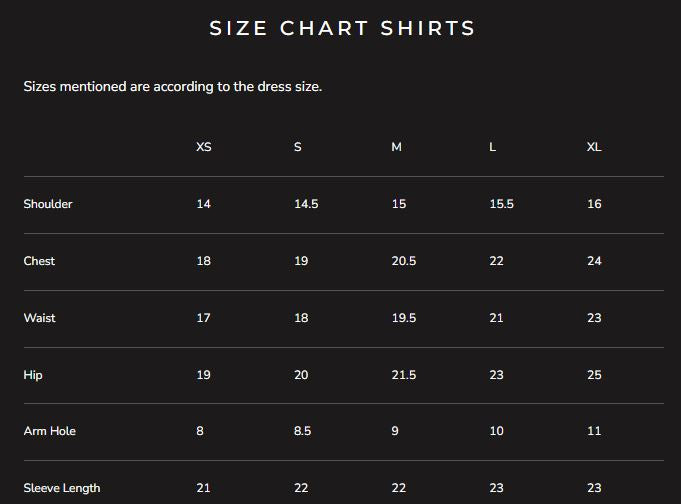Click the Arm Hole value 8.5
The height and width of the screenshot is (504, 681).
302,431
